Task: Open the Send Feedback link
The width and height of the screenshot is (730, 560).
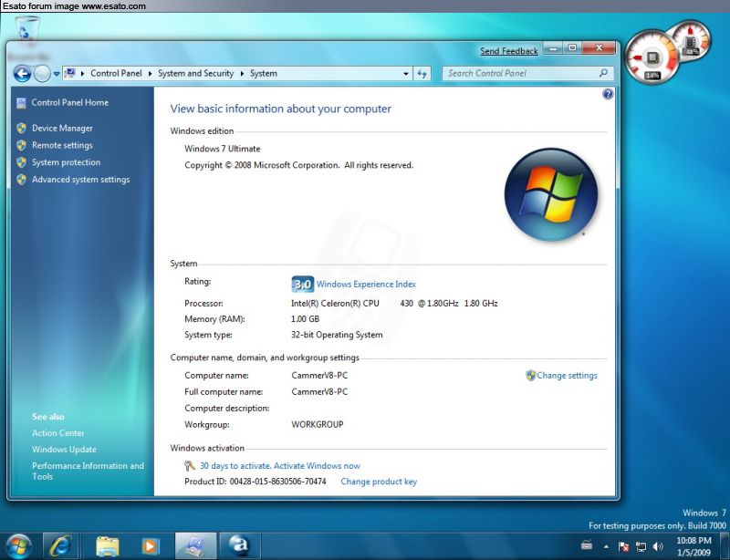Action: pyautogui.click(x=509, y=51)
